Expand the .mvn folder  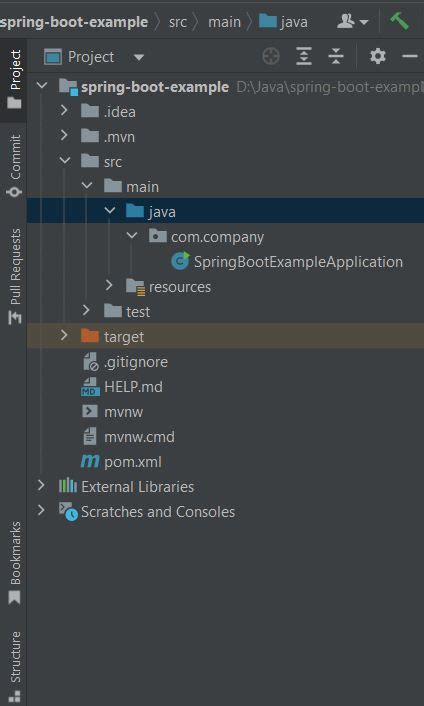pos(64,135)
